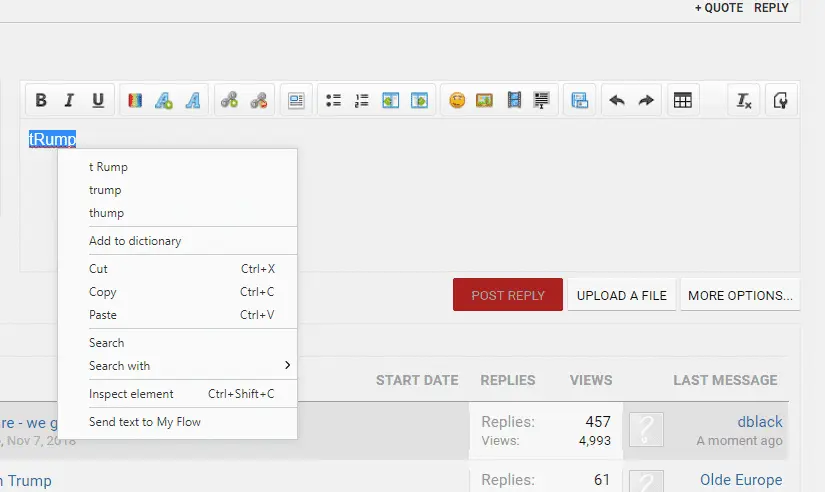Click the UPLOAD A FILE button
Viewport: 825px width, 492px height.
tap(621, 295)
